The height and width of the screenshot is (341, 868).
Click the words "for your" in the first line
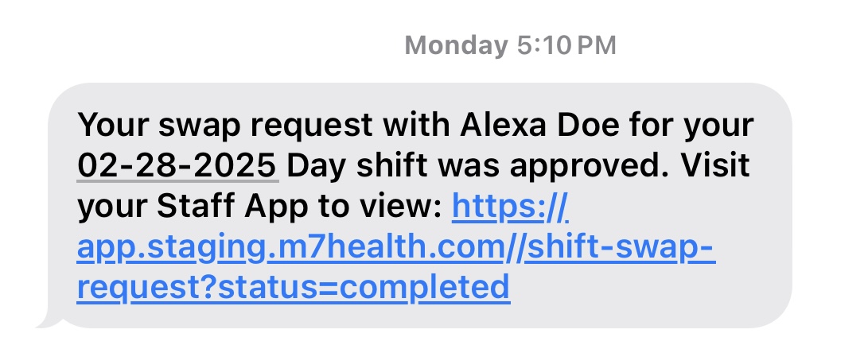693,125
